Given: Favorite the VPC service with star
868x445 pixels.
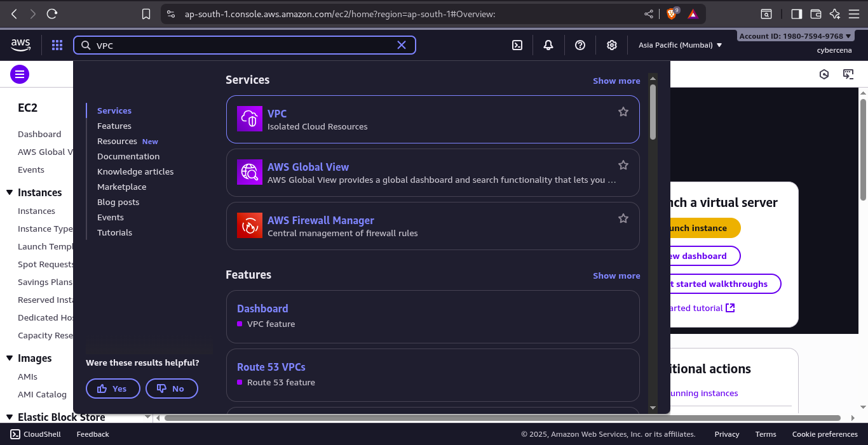Looking at the screenshot, I should (x=623, y=112).
